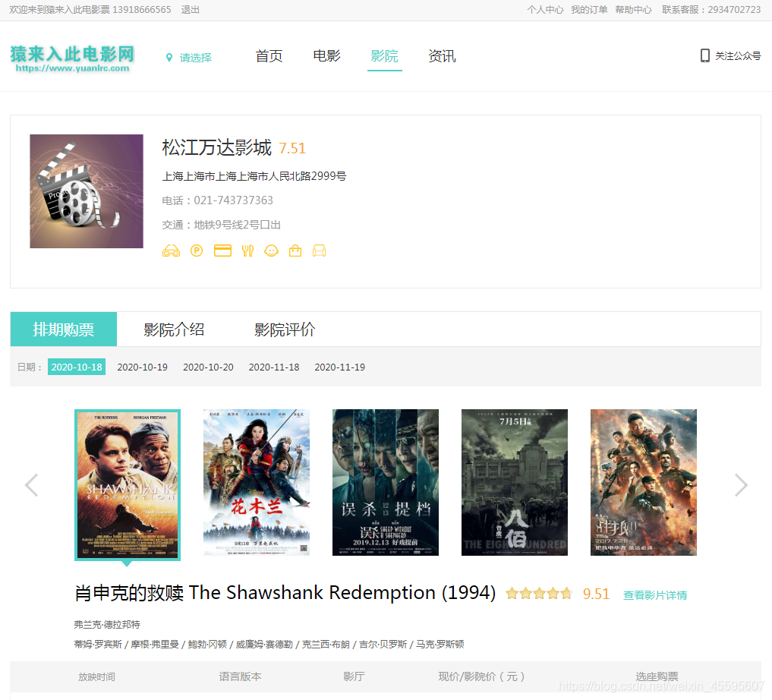Click the location pin icon
Image resolution: width=772 pixels, height=700 pixels.
169,58
